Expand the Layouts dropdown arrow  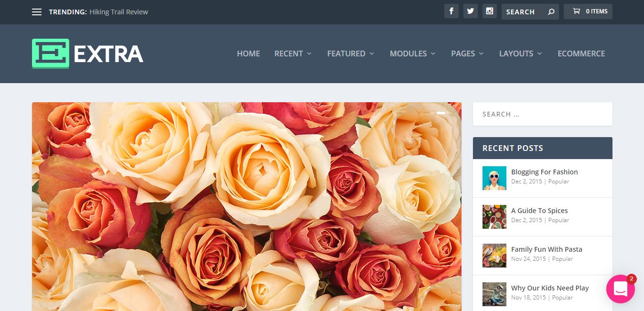coord(539,54)
